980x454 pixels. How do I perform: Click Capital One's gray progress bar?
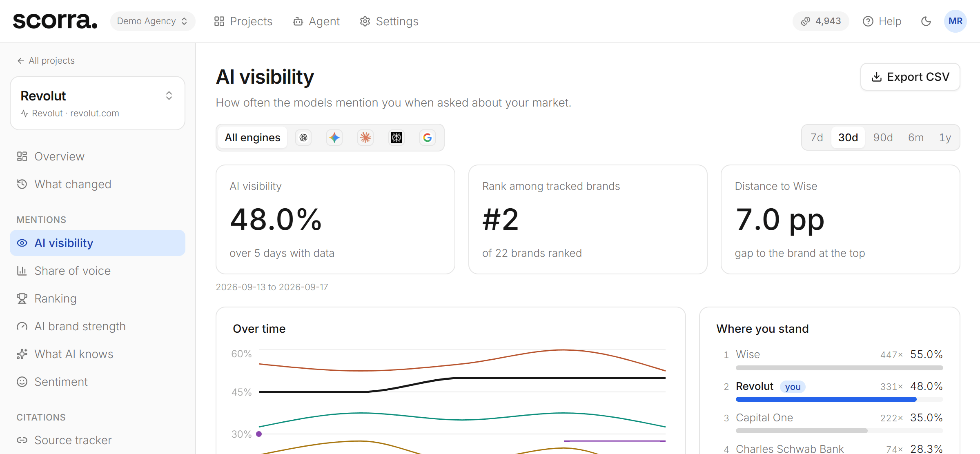[x=802, y=431]
